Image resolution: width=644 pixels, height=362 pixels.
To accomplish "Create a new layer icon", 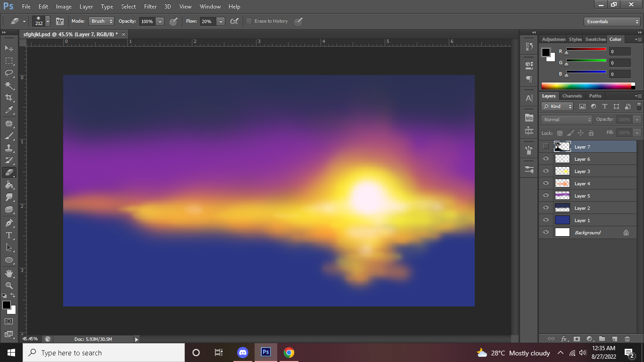I will coord(614,338).
